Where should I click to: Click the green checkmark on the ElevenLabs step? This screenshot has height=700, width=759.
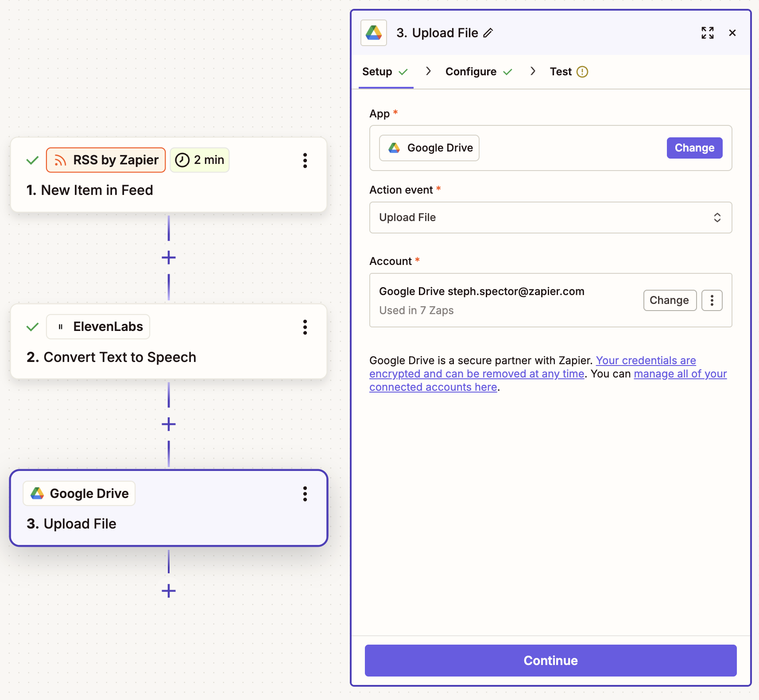32,327
